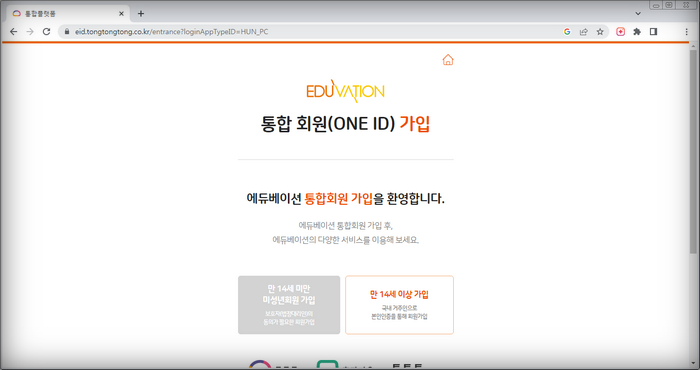Click the lock site info icon

tap(67, 32)
